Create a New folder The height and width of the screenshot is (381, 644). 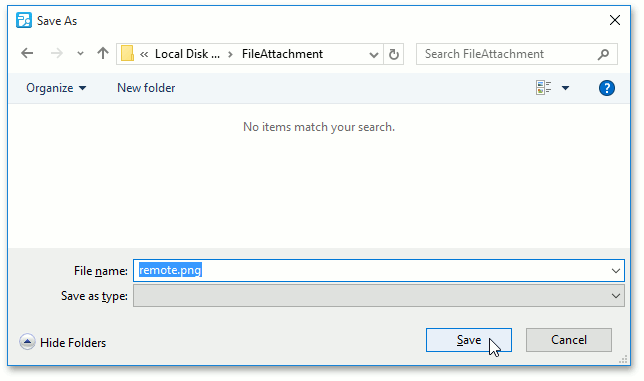[x=146, y=88]
